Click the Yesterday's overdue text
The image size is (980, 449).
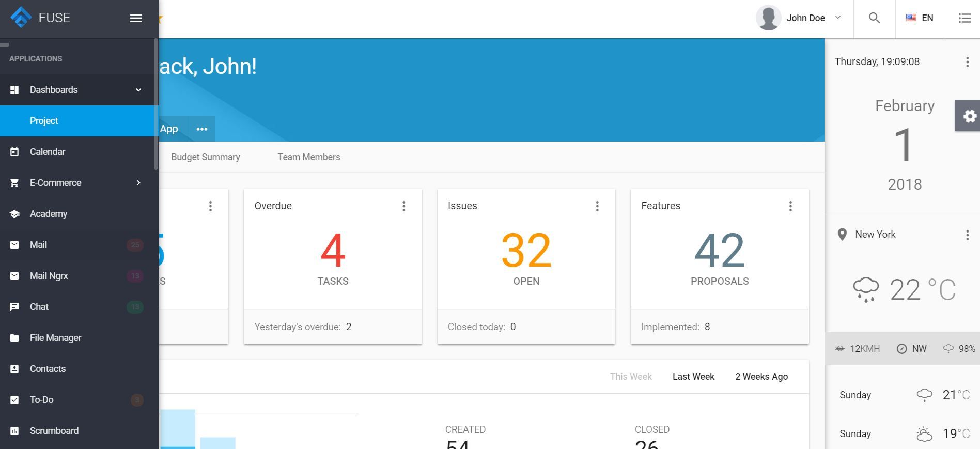point(303,327)
